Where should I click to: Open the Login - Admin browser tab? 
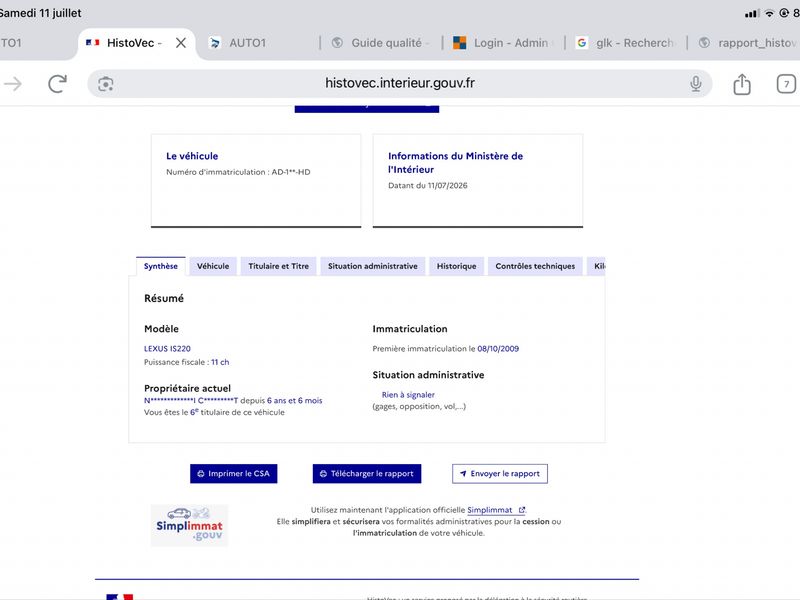[503, 43]
